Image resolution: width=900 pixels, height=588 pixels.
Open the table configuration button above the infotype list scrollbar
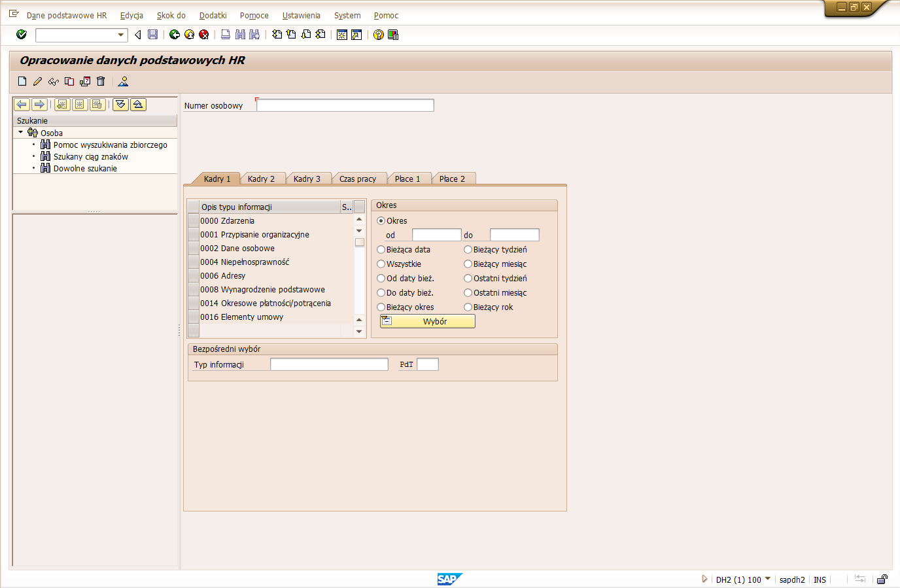(x=359, y=207)
